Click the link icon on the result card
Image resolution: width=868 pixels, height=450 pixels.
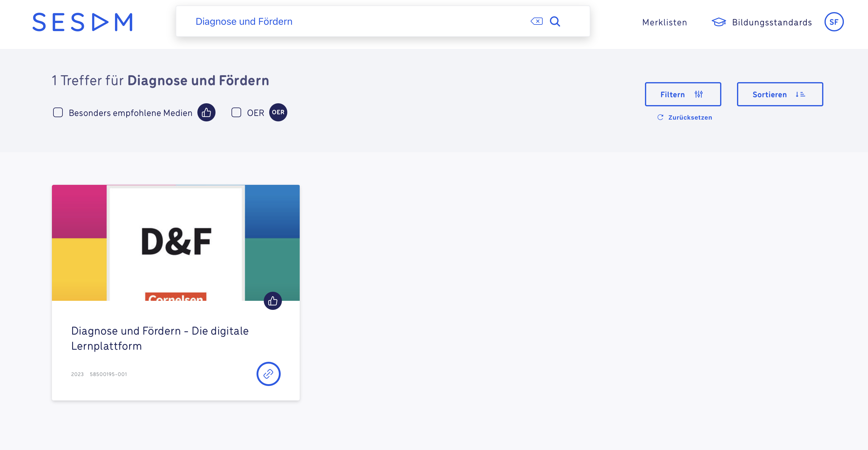tap(268, 374)
